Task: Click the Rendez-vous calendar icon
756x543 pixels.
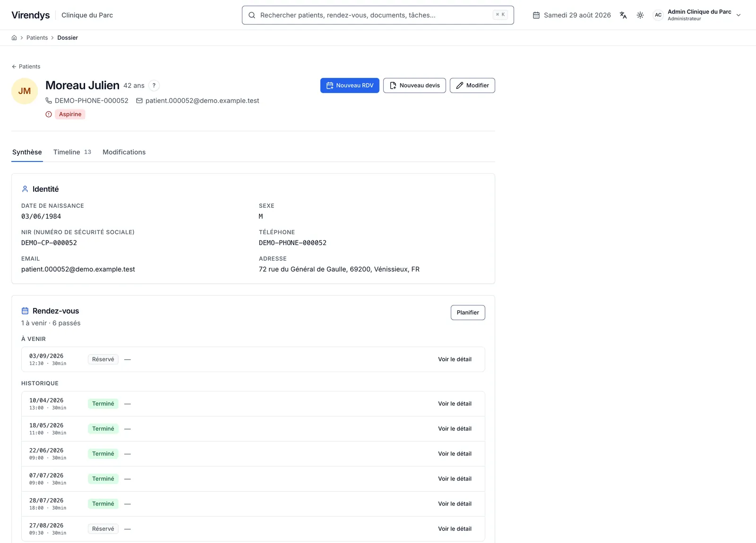Action: (x=25, y=311)
